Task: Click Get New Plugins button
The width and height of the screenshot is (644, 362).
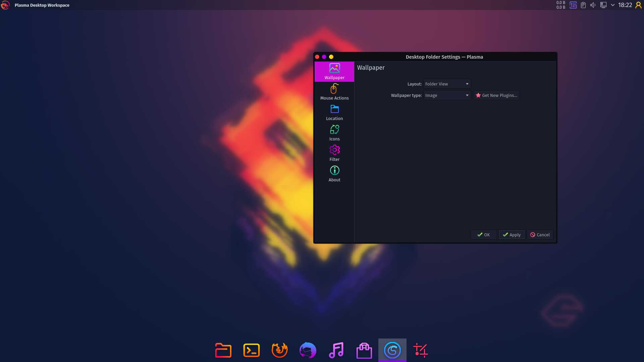Action: pos(496,95)
